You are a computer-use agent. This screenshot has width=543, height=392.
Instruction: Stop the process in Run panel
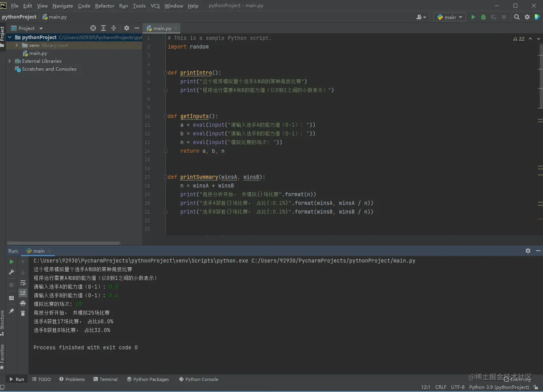pyautogui.click(x=11, y=285)
